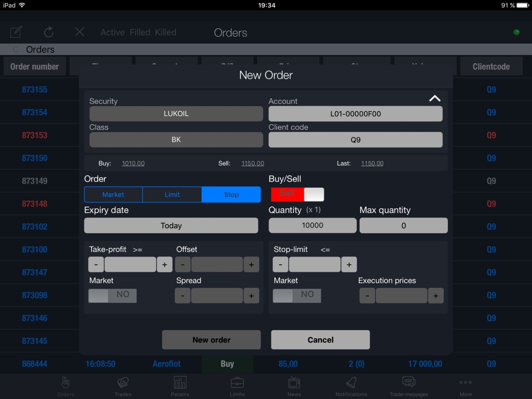Collapse the security details chevron

[x=435, y=98]
